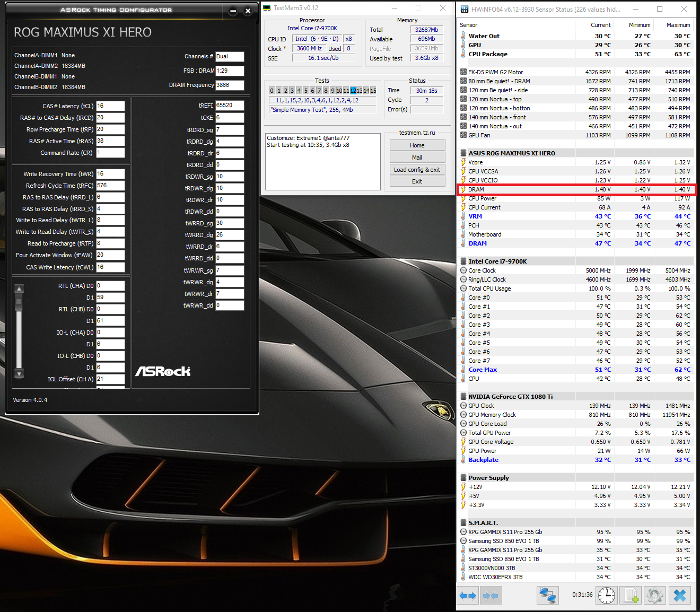Click the Cycle count field in TestMem5
700x612 pixels.
point(427,100)
